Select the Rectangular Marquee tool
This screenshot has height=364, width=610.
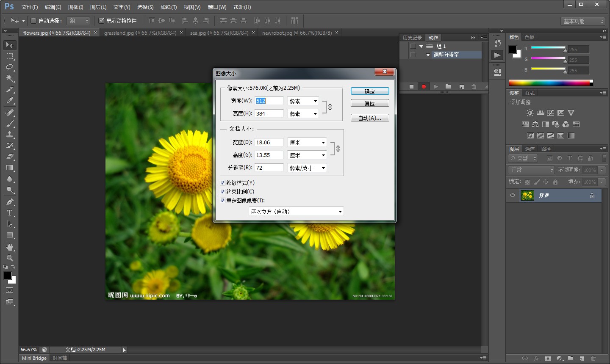click(10, 56)
